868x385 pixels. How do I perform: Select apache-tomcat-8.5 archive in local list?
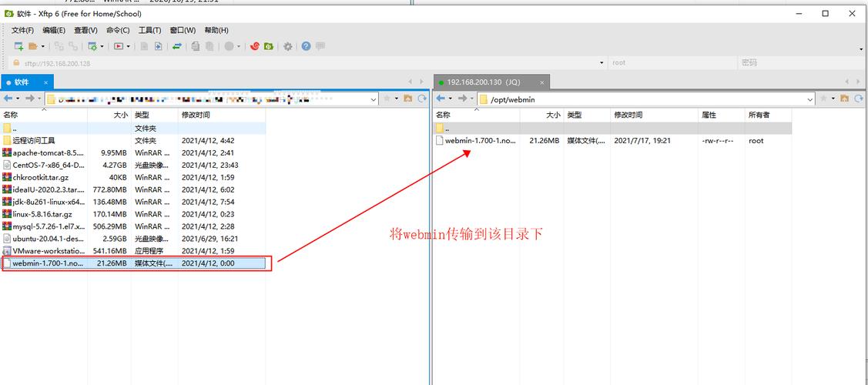coord(132,152)
